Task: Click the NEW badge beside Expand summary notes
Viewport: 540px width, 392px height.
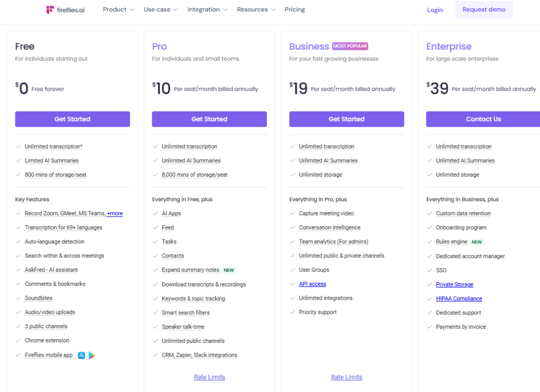Action: (x=229, y=270)
